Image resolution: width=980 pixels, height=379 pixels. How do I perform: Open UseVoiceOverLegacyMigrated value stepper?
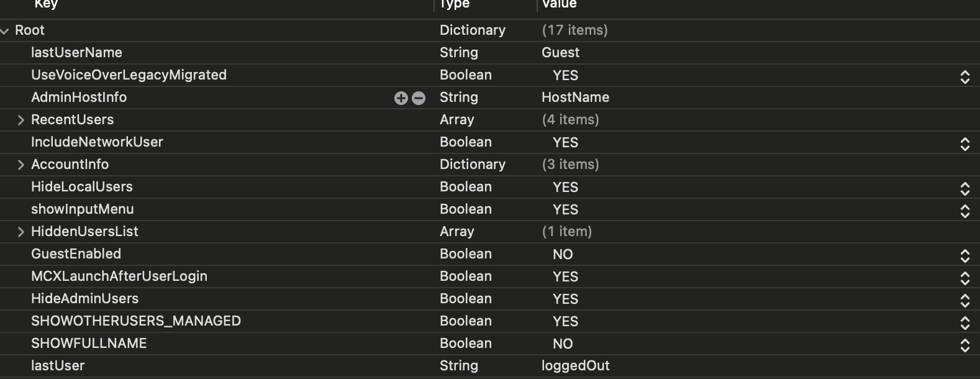tap(964, 76)
